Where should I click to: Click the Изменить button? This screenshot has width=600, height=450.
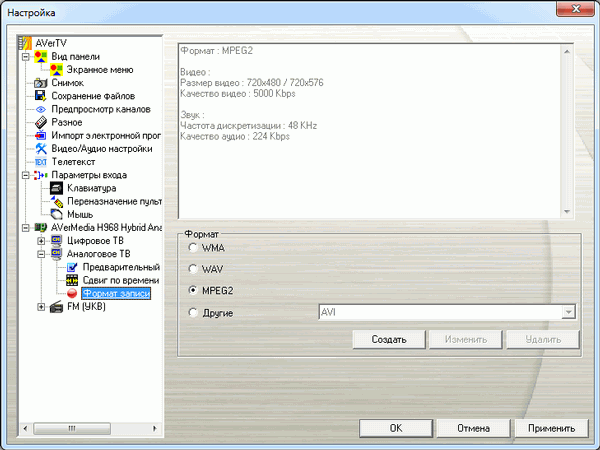pos(466,339)
